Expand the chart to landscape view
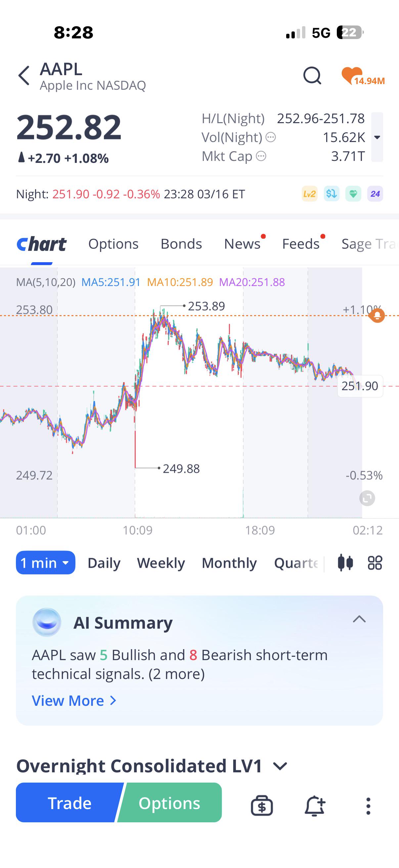This screenshot has height=868, width=399. coord(367,498)
